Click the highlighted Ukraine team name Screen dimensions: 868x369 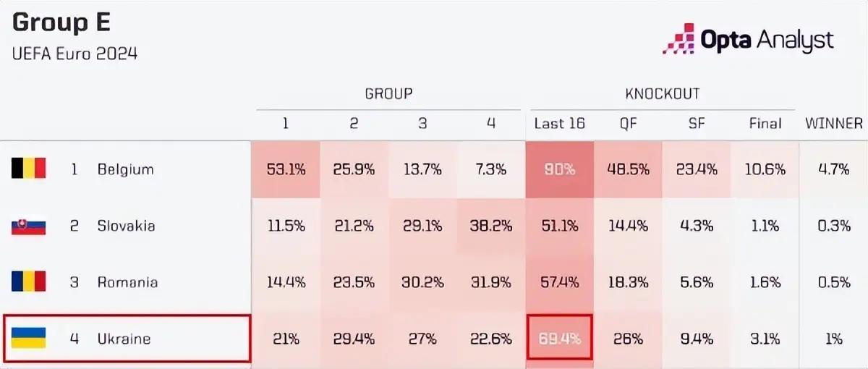point(124,338)
